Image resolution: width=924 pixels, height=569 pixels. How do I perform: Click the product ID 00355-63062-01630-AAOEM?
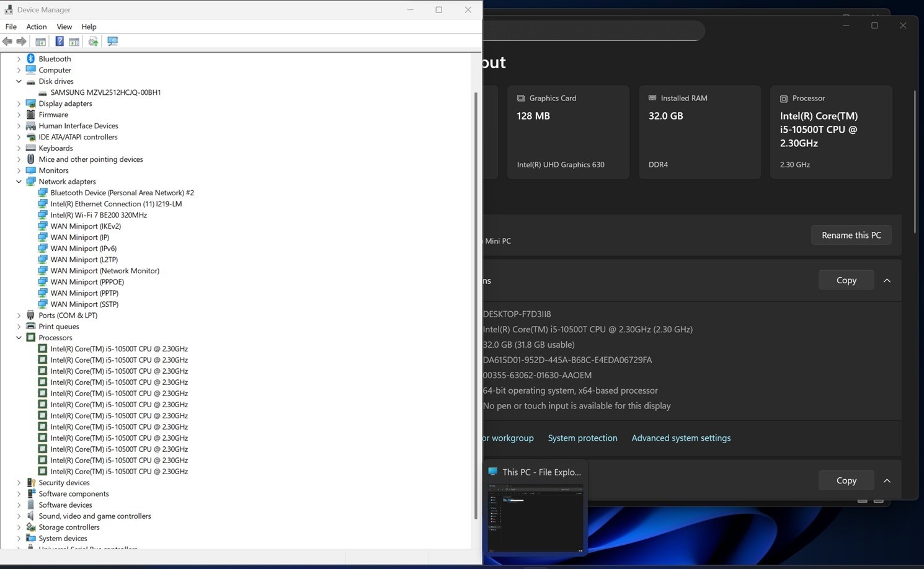[x=538, y=375]
